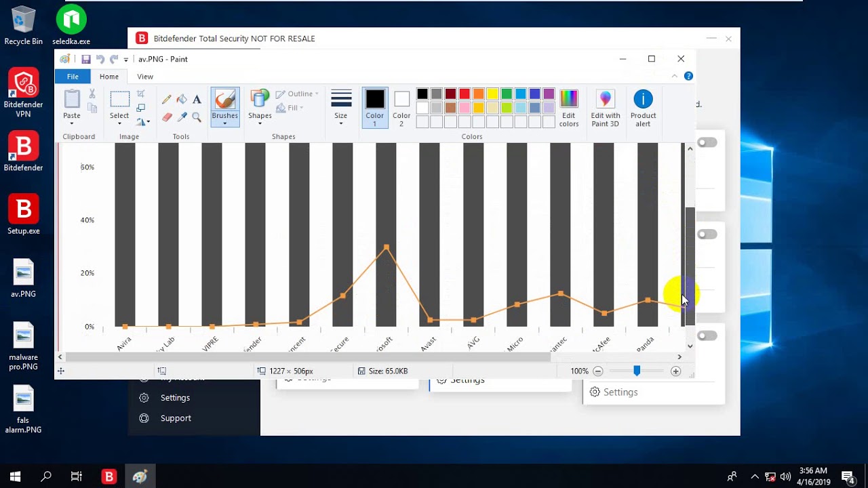The image size is (868, 488).
Task: Open the File menu in Paint
Action: [x=73, y=77]
